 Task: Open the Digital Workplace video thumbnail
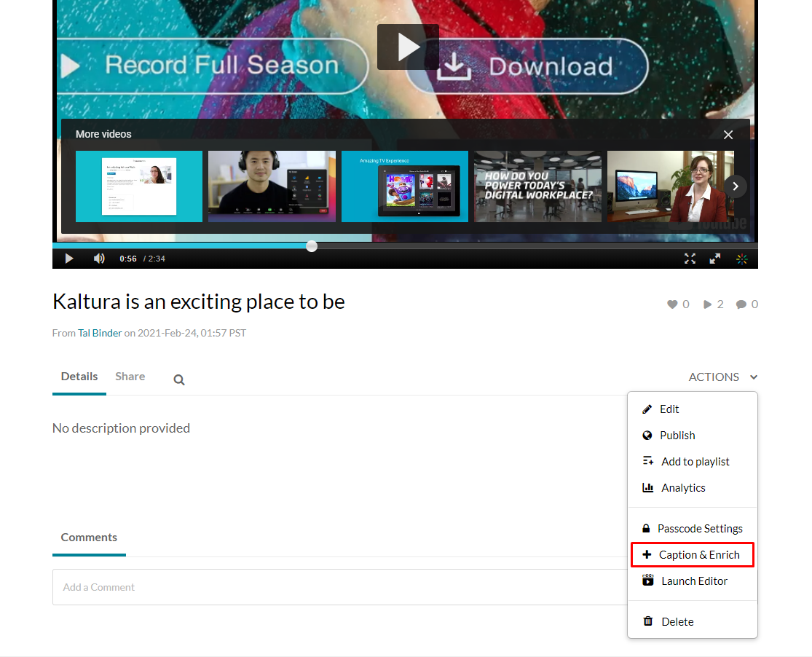click(x=537, y=186)
